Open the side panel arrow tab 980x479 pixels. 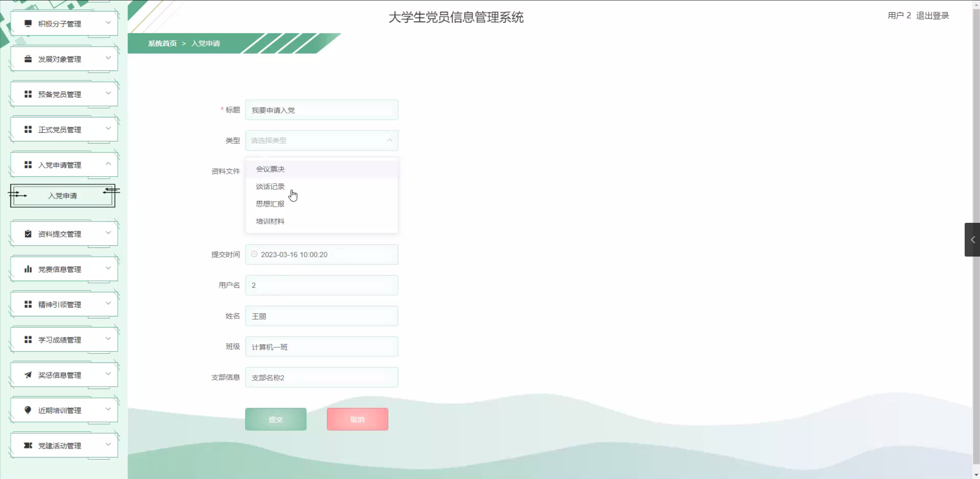[972, 240]
